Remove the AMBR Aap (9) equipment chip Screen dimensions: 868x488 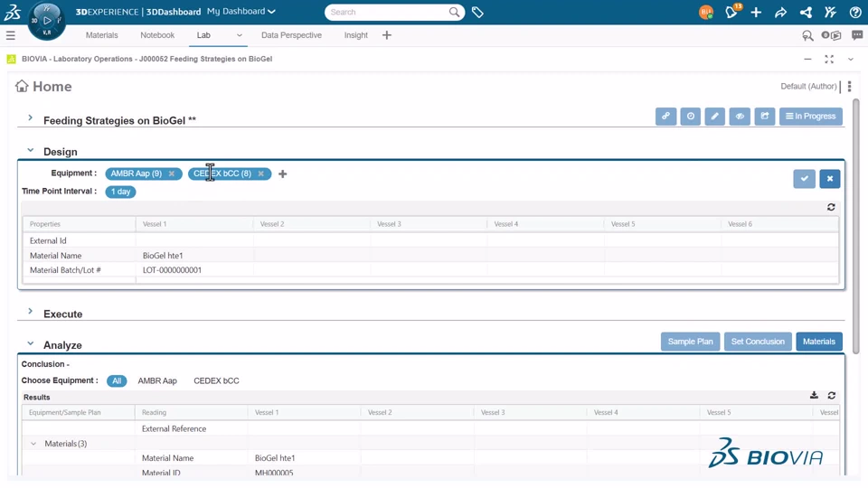click(x=172, y=174)
